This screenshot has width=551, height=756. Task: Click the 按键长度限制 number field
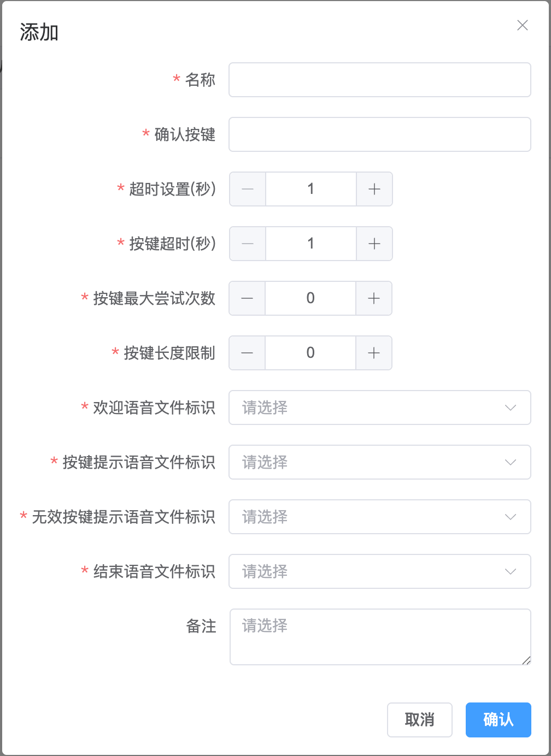(310, 353)
